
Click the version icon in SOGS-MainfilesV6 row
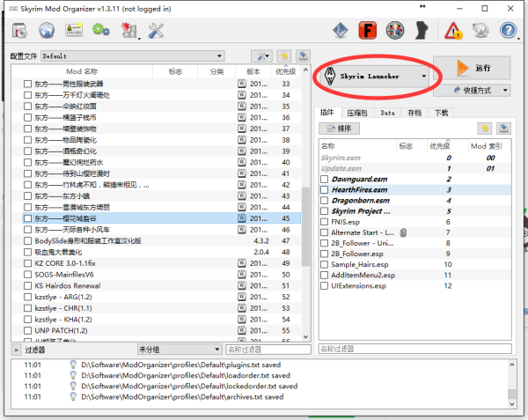click(x=242, y=275)
